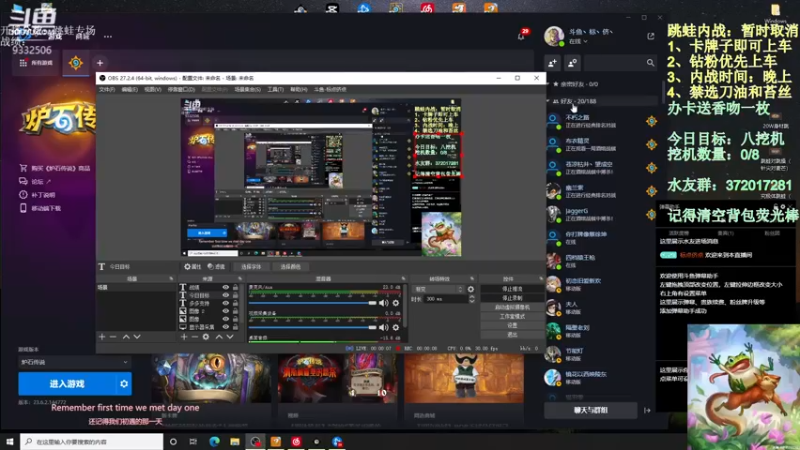Remove the selected OBS source with the minus
Screen dimensions: 800x450
(x=194, y=337)
